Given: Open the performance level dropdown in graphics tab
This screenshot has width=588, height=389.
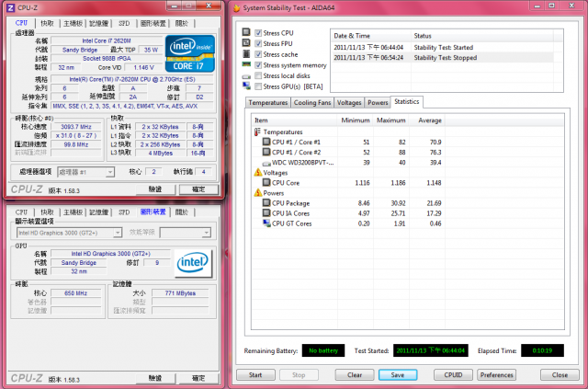Looking at the screenshot, I should pyautogui.click(x=190, y=233).
